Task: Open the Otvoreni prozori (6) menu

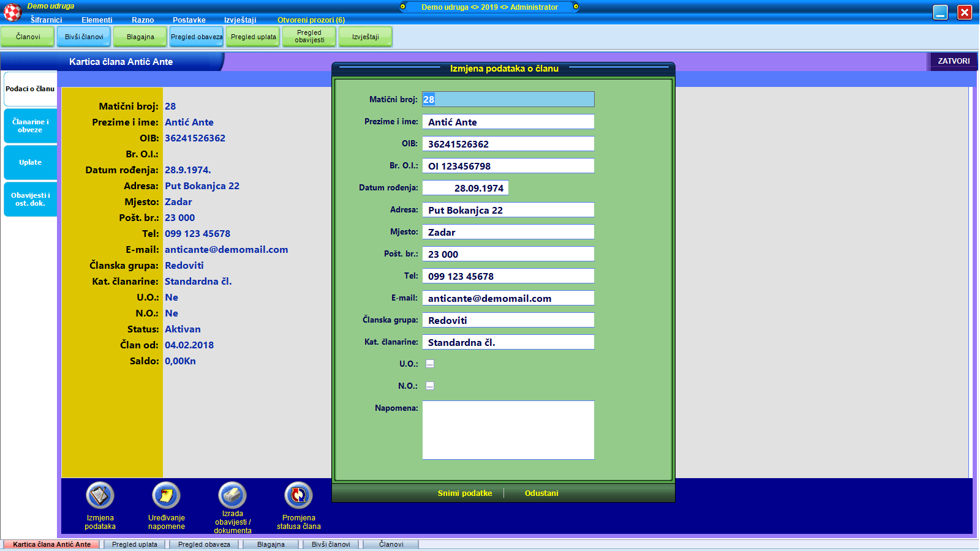Action: 311,20
